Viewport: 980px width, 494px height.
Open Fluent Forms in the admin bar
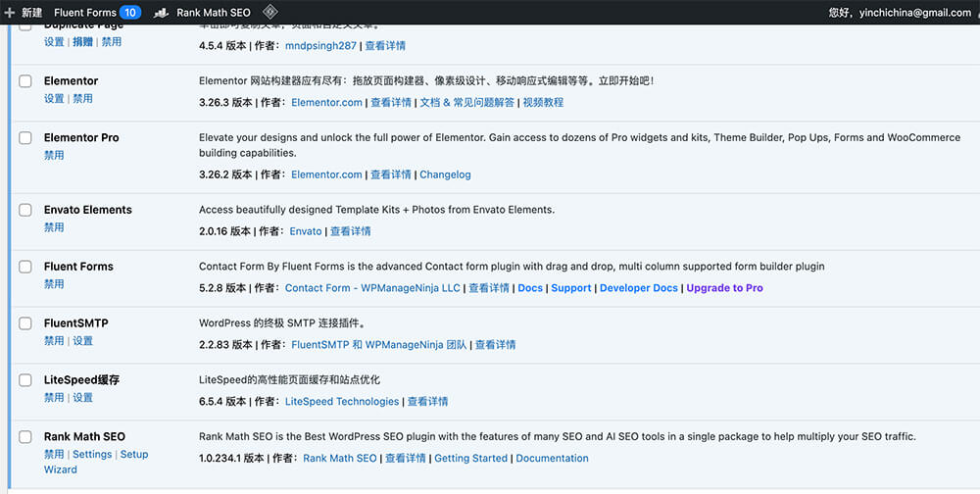click(85, 12)
